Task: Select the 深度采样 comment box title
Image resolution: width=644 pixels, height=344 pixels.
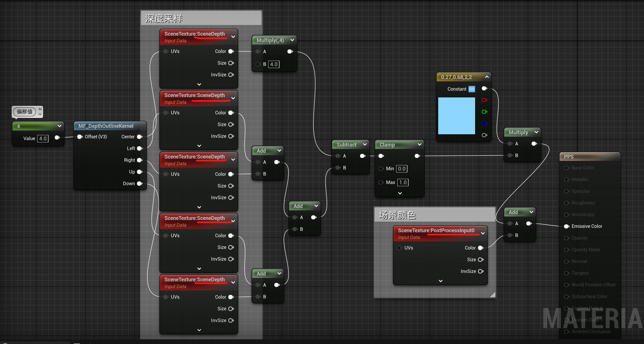Action: click(x=164, y=19)
